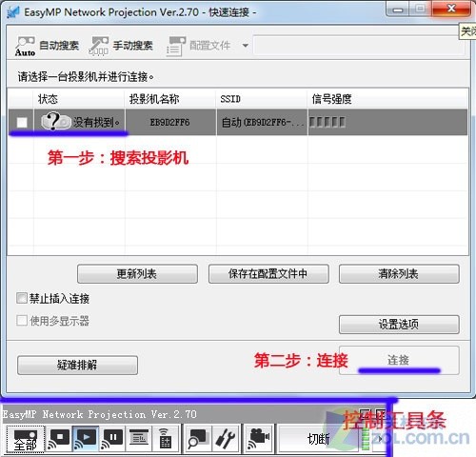The image size is (476, 457).
Task: Open the tools wrench and screwdriver icon
Action: coord(225,439)
